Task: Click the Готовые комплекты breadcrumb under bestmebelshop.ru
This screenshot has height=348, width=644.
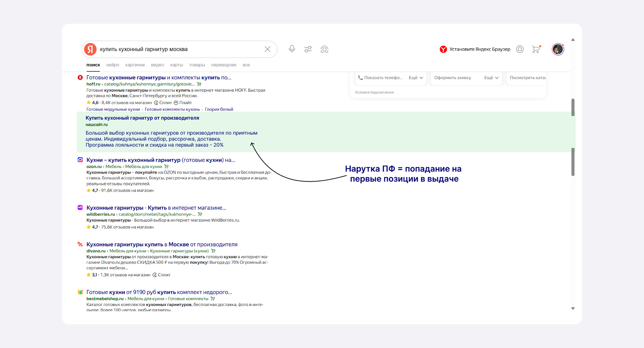Action: point(188,298)
